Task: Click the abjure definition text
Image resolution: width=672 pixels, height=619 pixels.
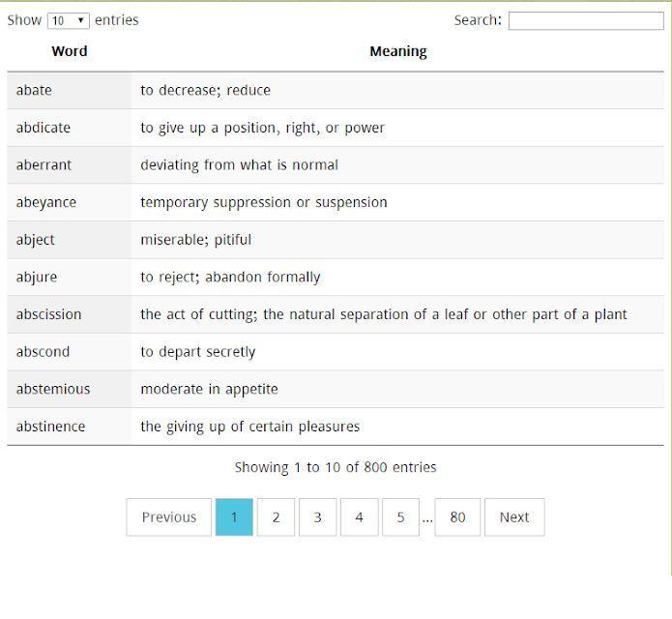Action: coord(230,278)
